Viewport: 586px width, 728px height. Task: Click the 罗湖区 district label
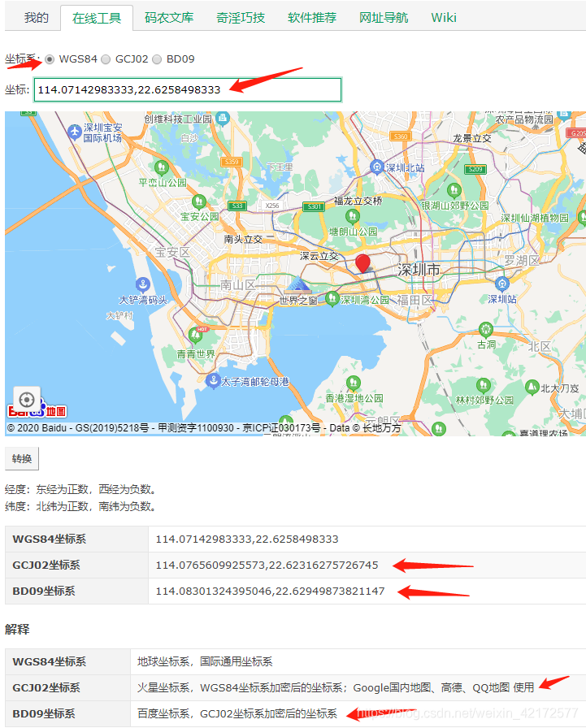point(522,261)
